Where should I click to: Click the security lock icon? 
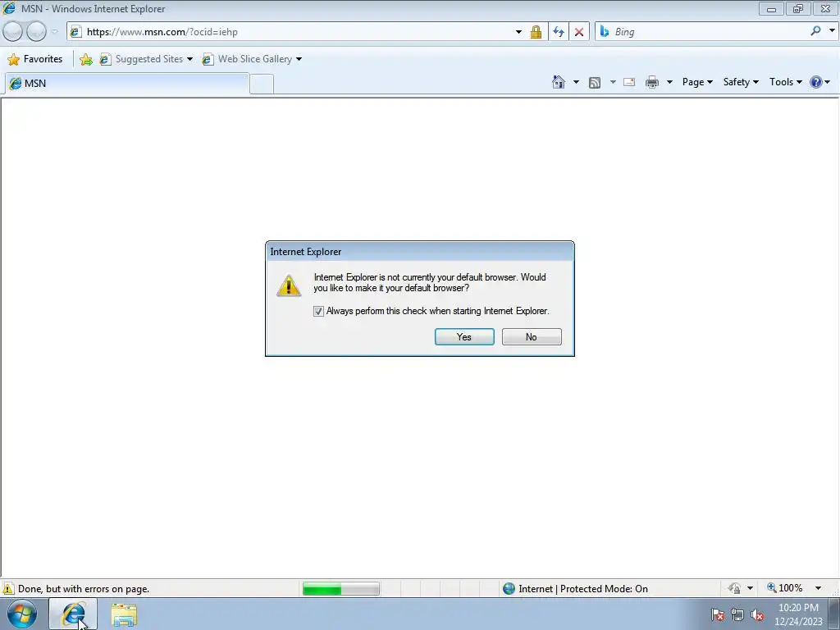click(x=536, y=32)
